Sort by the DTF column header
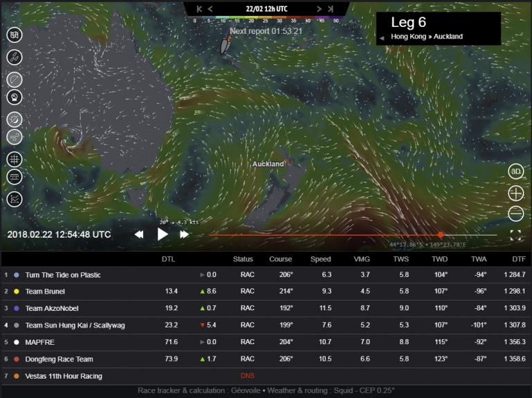532x398 pixels. coord(519,259)
